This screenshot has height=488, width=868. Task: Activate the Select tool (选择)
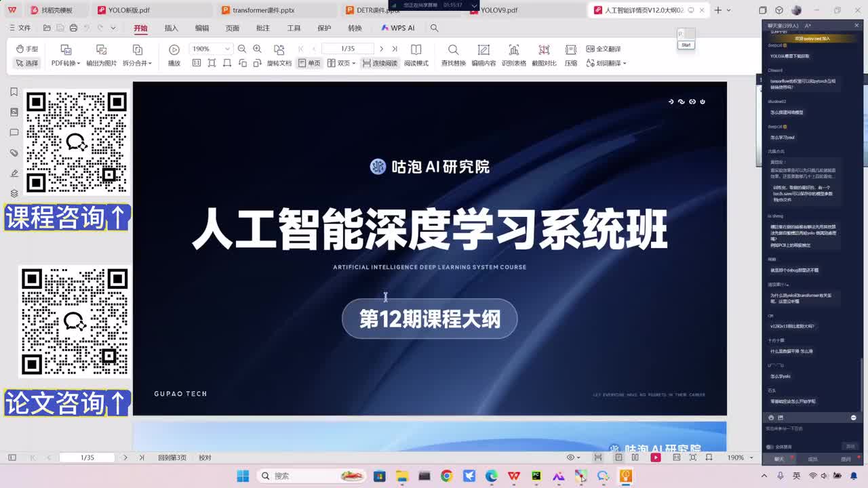coord(27,63)
